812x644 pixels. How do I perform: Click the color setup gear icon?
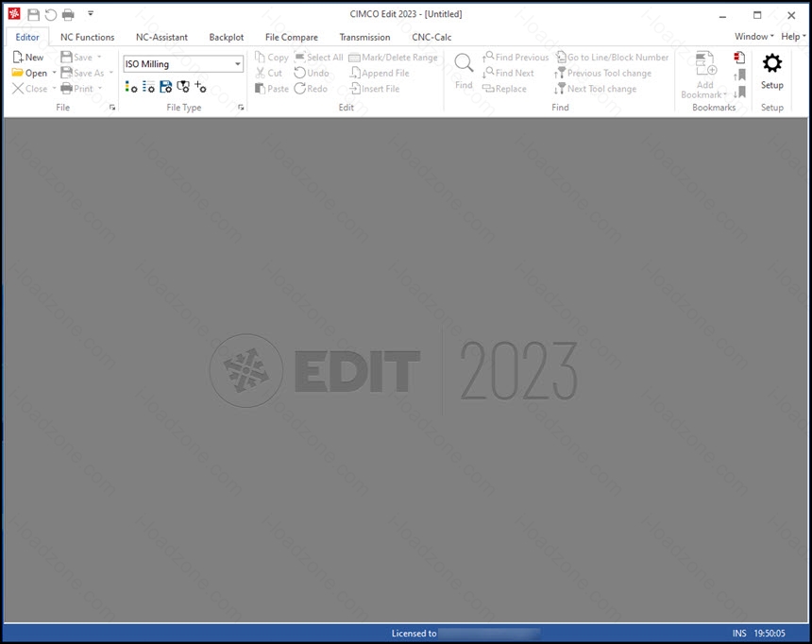point(131,87)
